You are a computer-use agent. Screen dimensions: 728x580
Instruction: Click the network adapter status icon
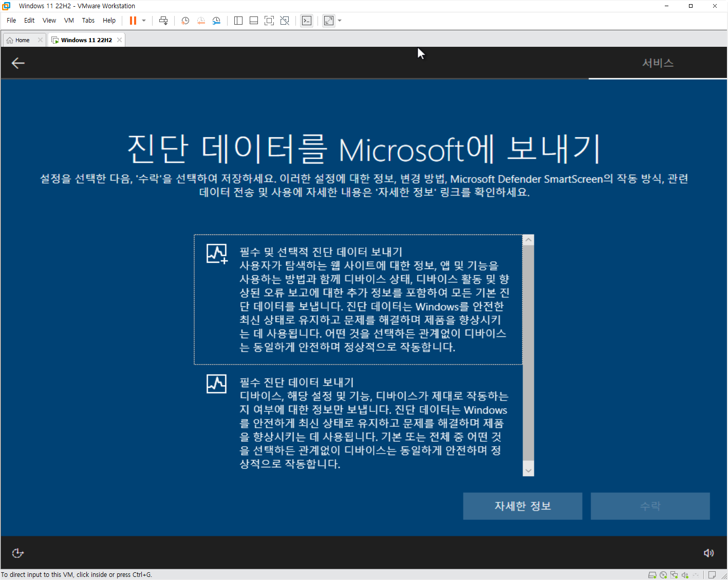pos(674,575)
